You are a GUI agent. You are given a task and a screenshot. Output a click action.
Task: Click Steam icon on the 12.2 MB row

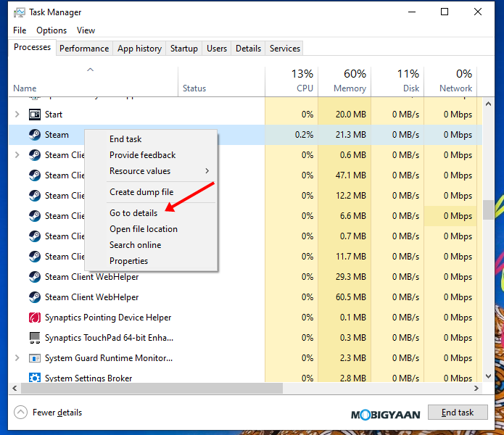click(34, 196)
